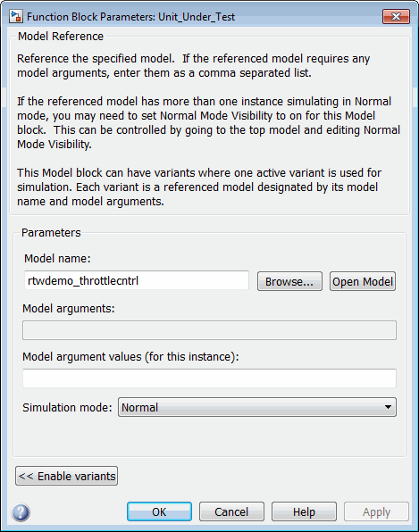Click the disabled Model arguments field
Screen dimensions: 419x532
(209, 330)
